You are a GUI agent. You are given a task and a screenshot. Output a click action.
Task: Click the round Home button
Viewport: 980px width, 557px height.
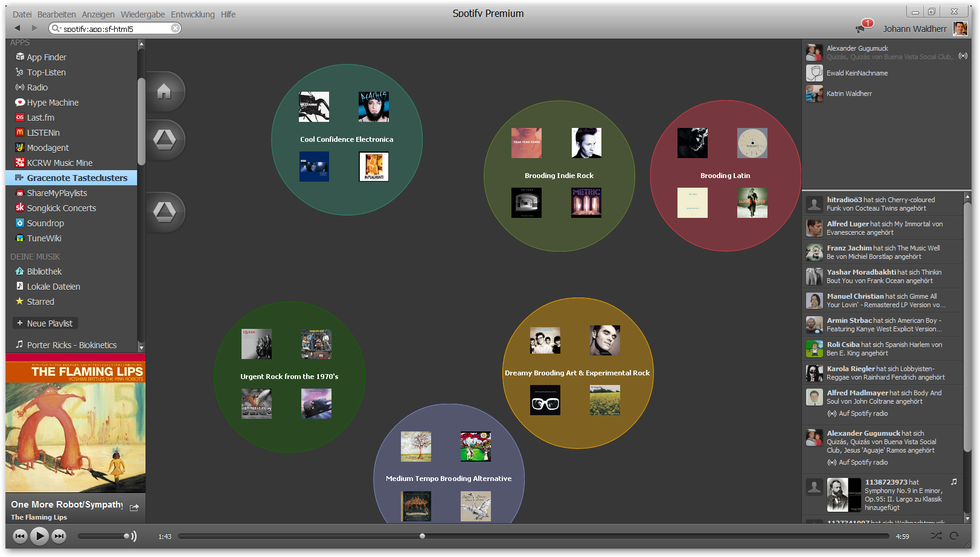point(164,92)
